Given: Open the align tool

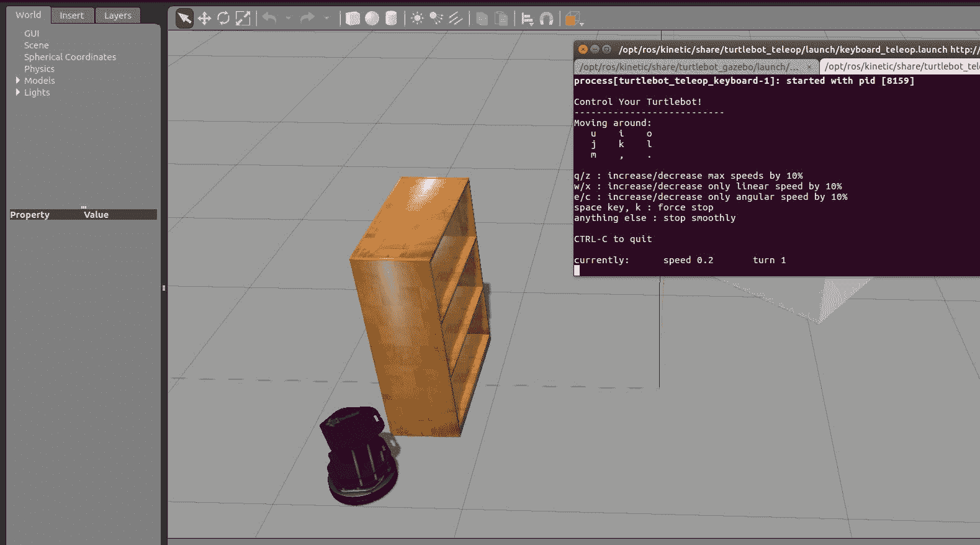Looking at the screenshot, I should [527, 19].
